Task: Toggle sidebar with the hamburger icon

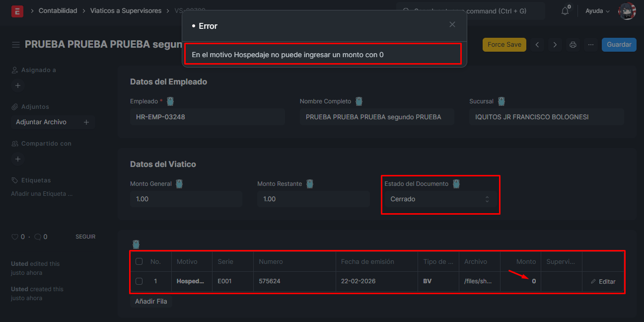Action: [x=16, y=45]
